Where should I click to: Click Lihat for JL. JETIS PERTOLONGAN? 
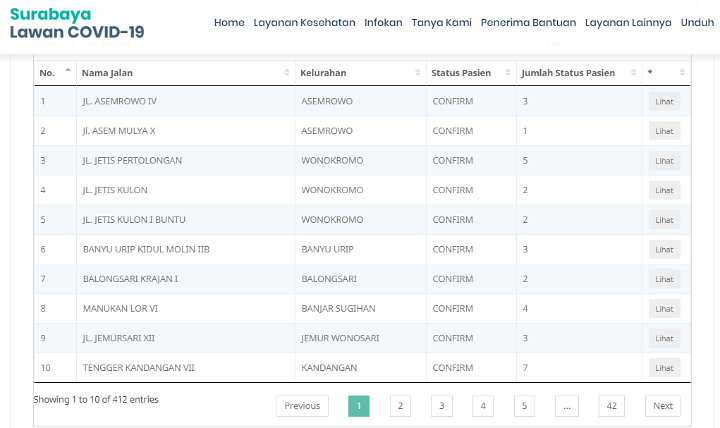click(x=664, y=161)
